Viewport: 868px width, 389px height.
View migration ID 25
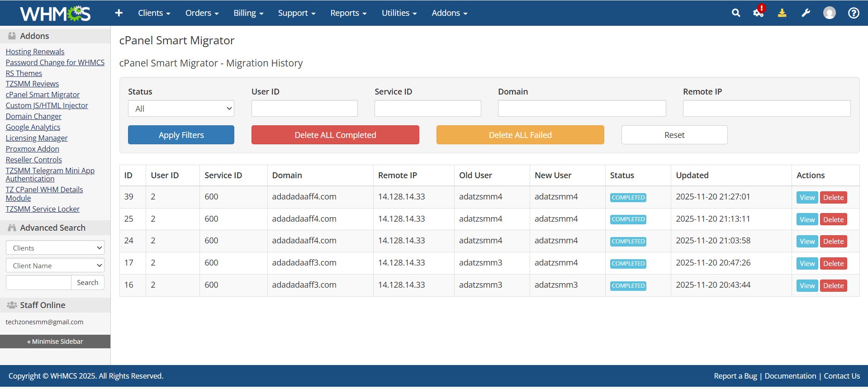[807, 220]
